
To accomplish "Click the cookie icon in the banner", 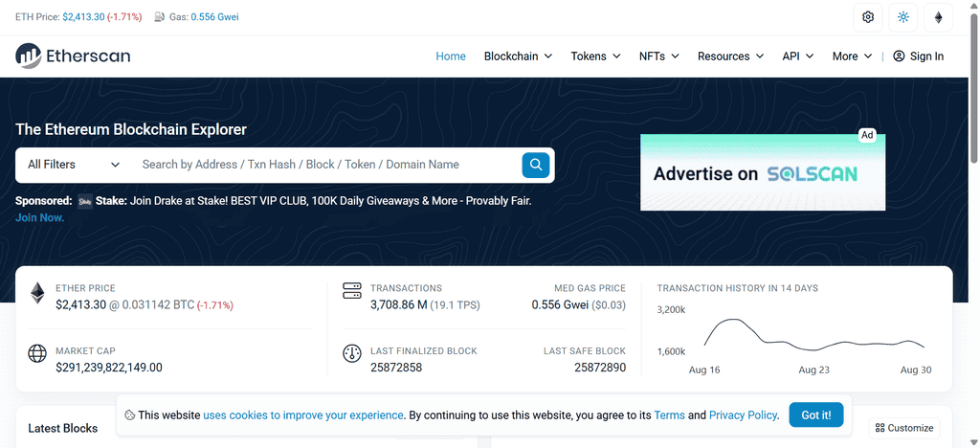I will (130, 414).
